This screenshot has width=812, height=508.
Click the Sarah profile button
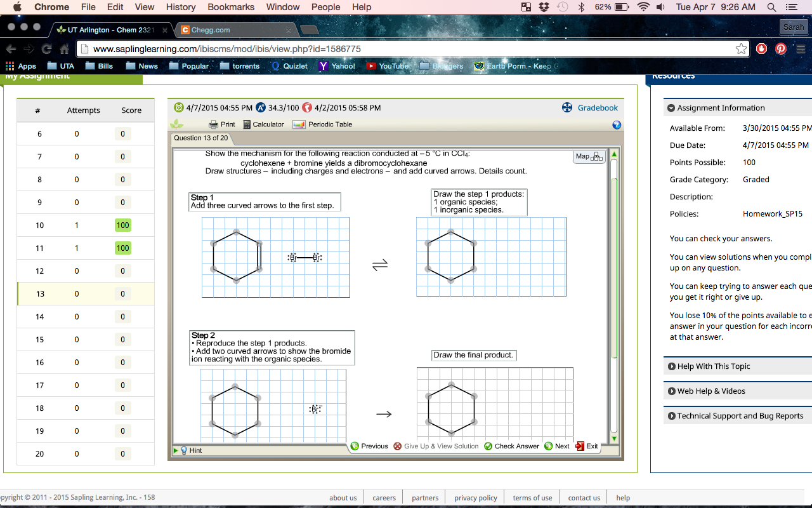point(794,27)
